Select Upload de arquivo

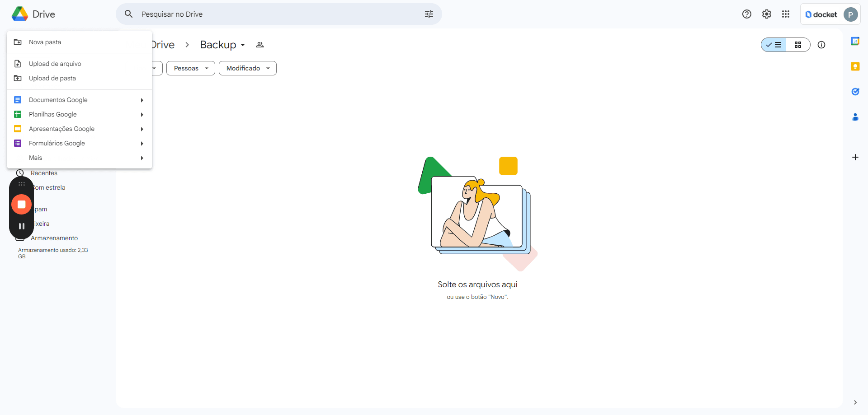pos(80,64)
